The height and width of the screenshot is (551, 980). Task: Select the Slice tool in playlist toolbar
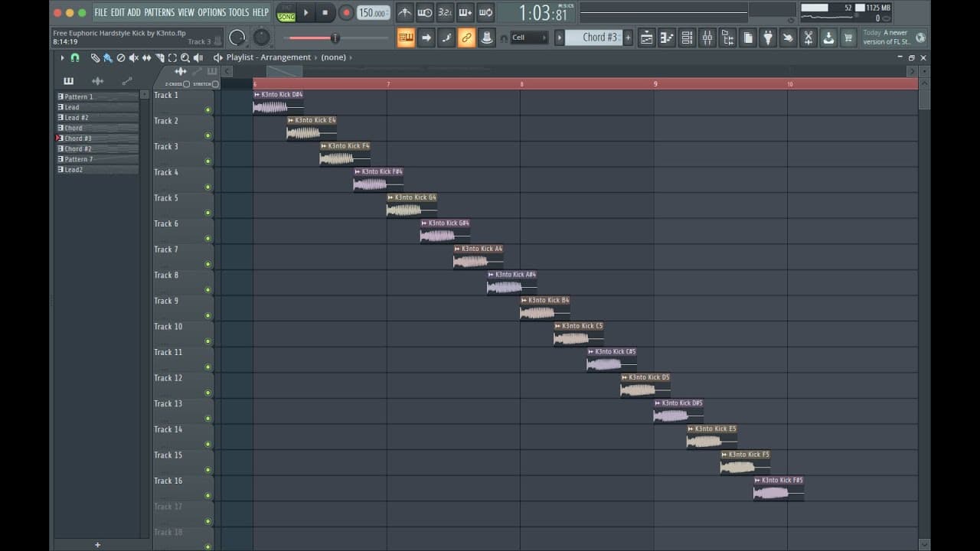160,57
